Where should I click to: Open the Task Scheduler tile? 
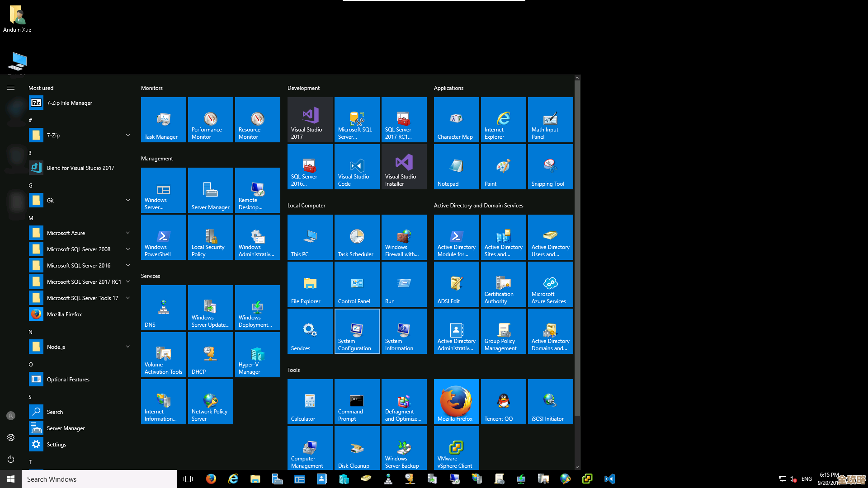point(357,237)
